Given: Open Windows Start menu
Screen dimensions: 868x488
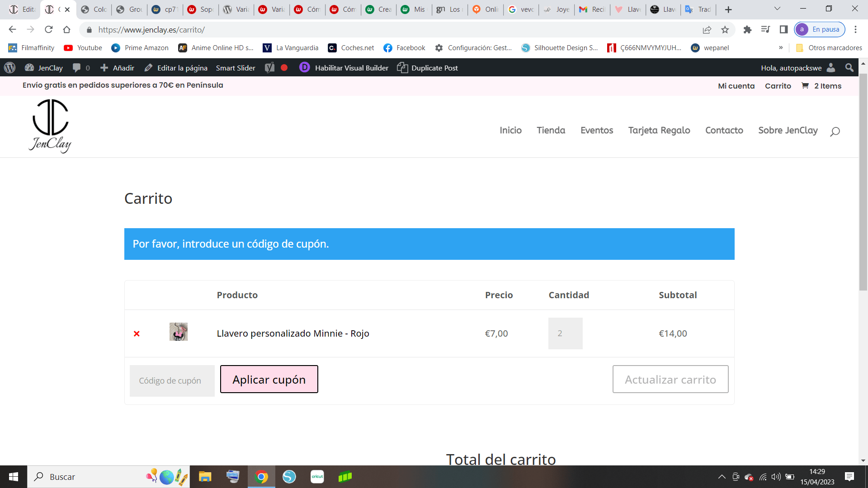Looking at the screenshot, I should coord(14,477).
